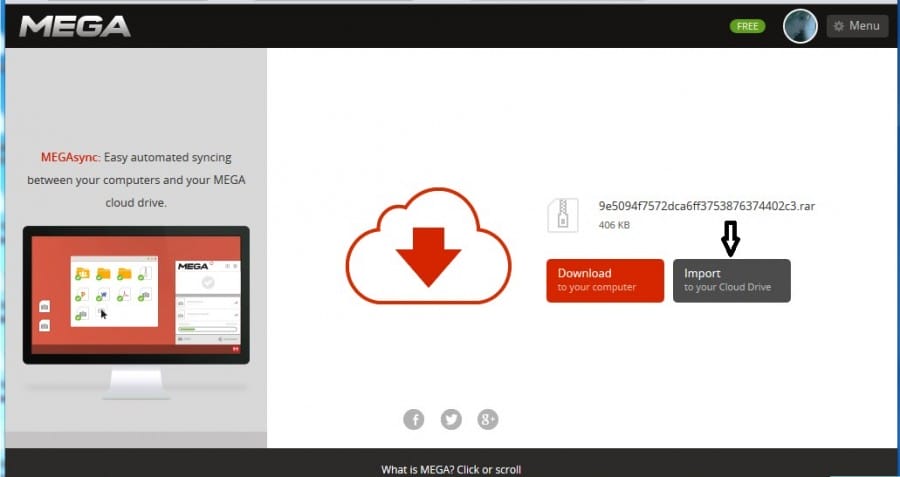Share via the Google+ icon
The image size is (900, 477).
pyautogui.click(x=488, y=419)
